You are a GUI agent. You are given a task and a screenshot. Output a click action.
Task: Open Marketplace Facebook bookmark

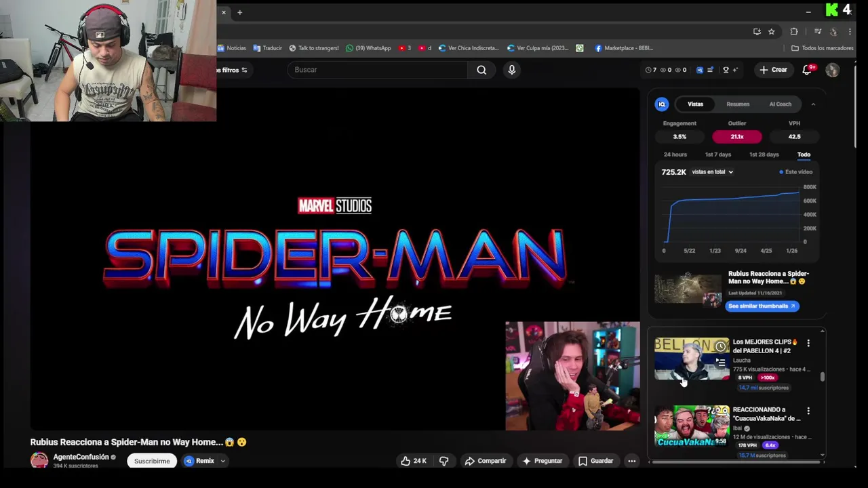click(624, 48)
